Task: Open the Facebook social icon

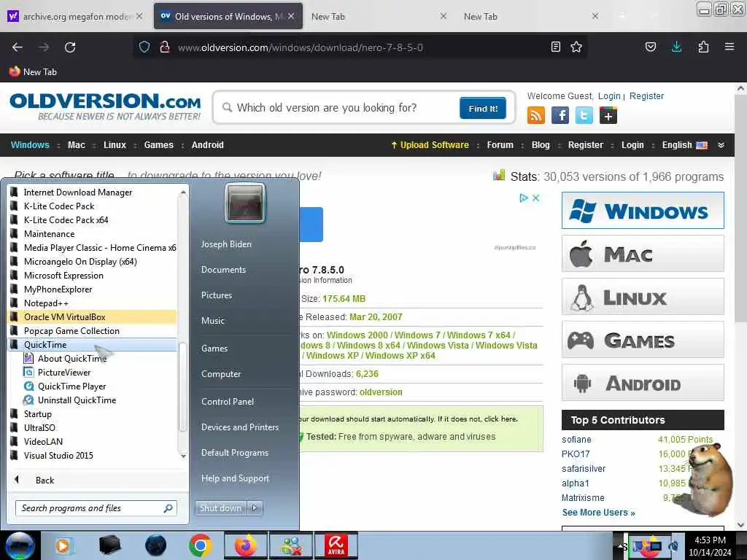Action: pos(560,115)
